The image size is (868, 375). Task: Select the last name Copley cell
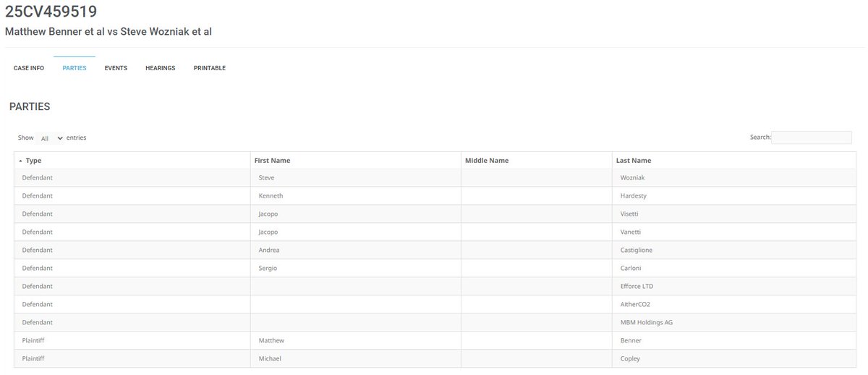click(734, 359)
